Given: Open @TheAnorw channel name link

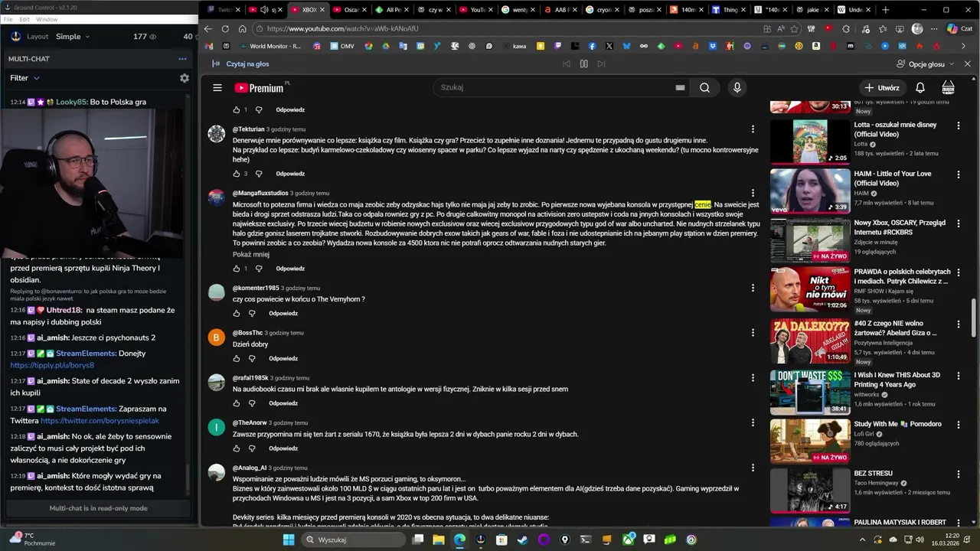Looking at the screenshot, I should point(250,423).
